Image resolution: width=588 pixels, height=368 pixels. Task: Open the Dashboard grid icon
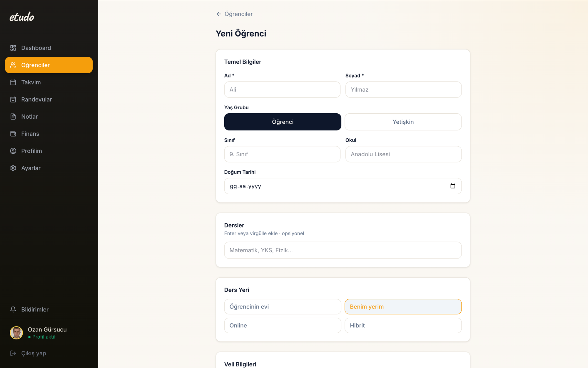(13, 48)
